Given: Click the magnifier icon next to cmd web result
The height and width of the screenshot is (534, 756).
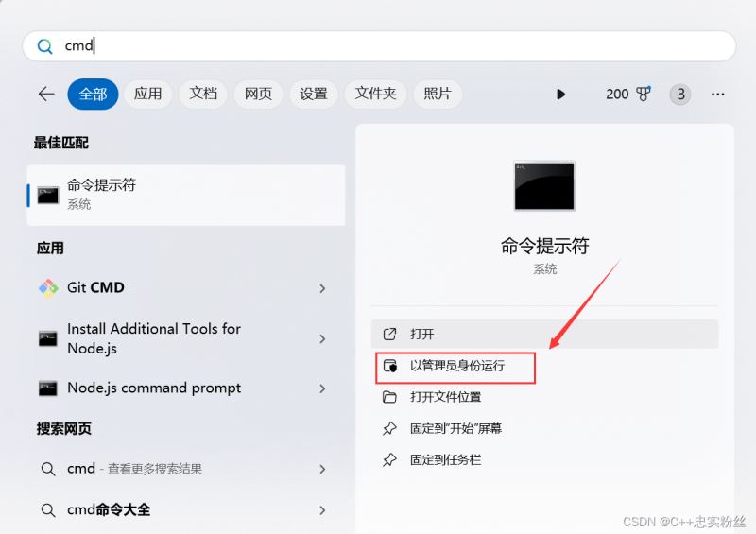Looking at the screenshot, I should [x=48, y=469].
